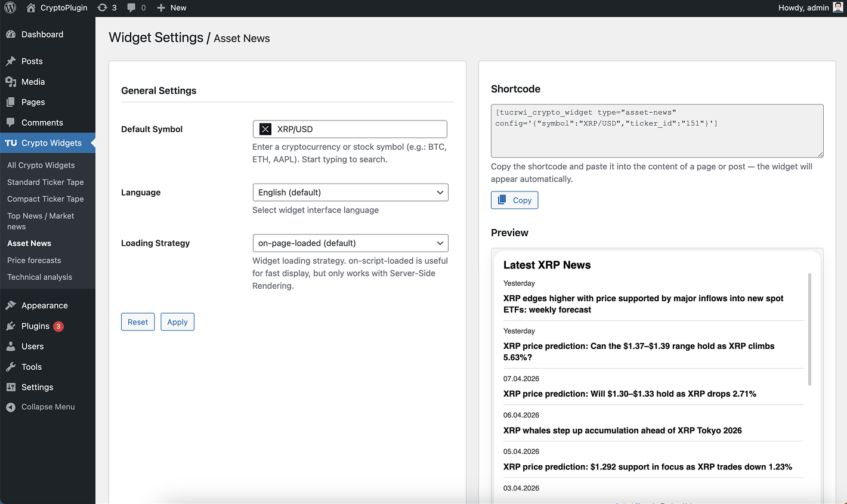The image size is (847, 504).
Task: Click the comments bubble icon in the toolbar
Action: (x=132, y=8)
